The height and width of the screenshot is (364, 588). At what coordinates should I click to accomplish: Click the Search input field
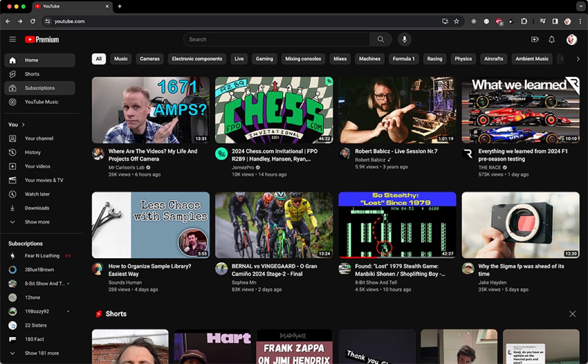(x=277, y=39)
